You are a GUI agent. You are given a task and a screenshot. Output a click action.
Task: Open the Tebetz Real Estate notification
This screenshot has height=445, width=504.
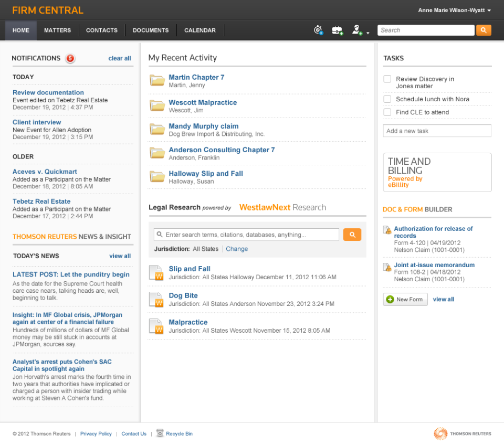pyautogui.click(x=41, y=201)
